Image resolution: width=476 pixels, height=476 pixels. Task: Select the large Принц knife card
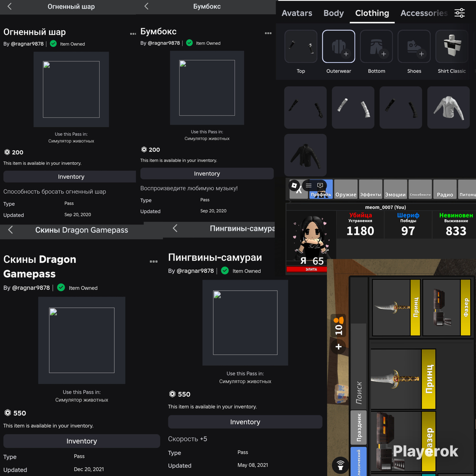pyautogui.click(x=403, y=379)
